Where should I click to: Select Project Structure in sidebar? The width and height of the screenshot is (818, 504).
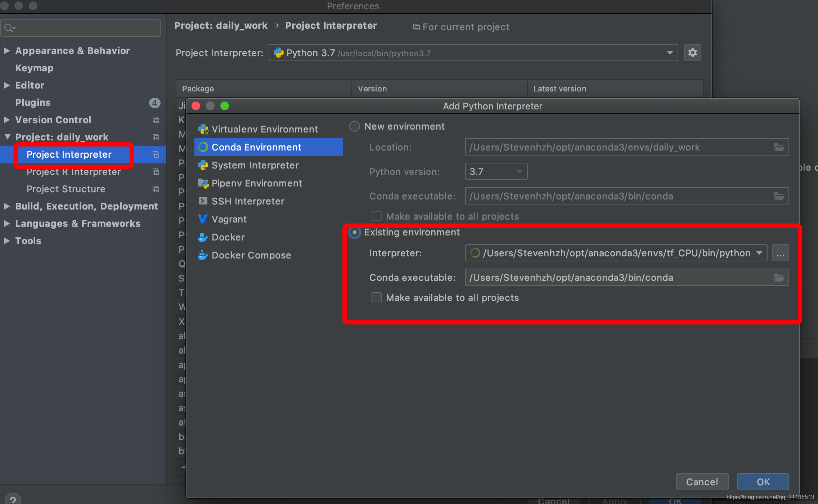tap(66, 189)
